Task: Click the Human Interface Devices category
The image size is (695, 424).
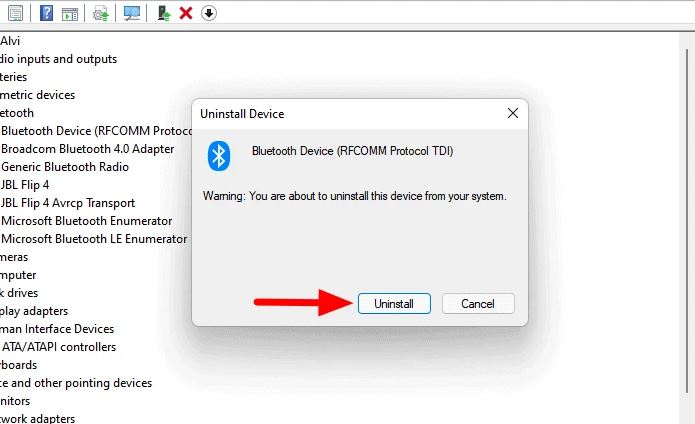Action: point(58,329)
